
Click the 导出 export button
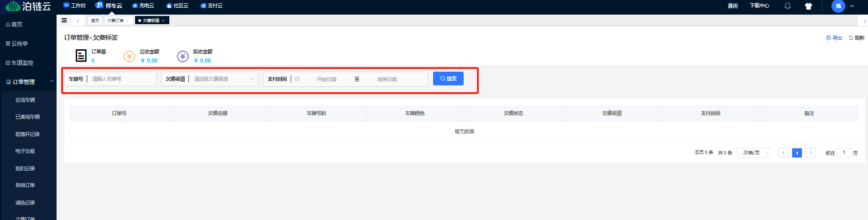[834, 38]
